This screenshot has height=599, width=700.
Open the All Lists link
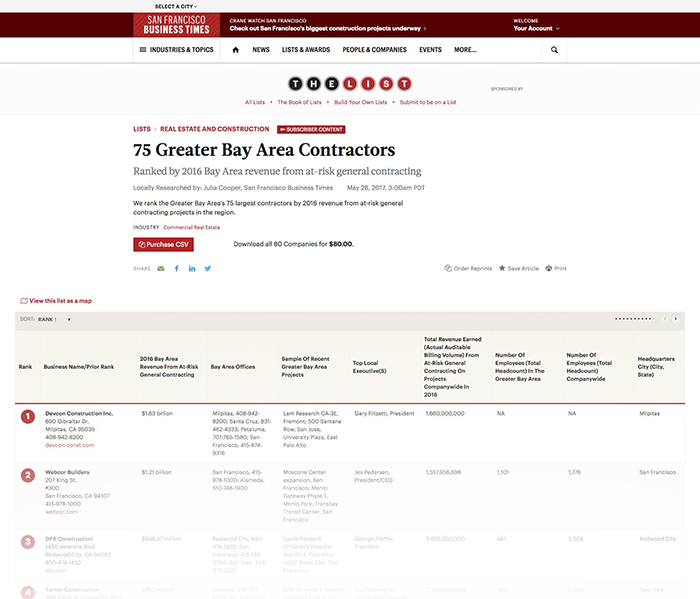[x=255, y=102]
